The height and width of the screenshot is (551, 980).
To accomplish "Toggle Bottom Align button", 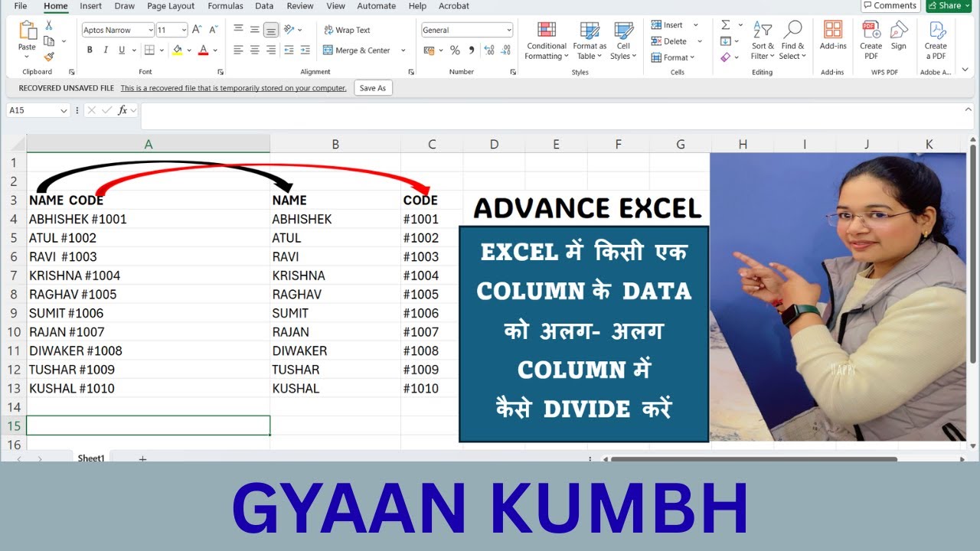I will click(x=270, y=30).
